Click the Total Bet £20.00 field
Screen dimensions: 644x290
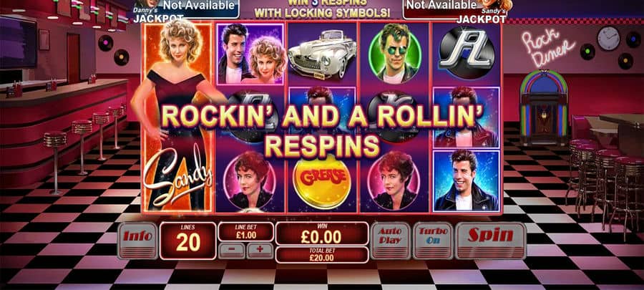point(321,255)
